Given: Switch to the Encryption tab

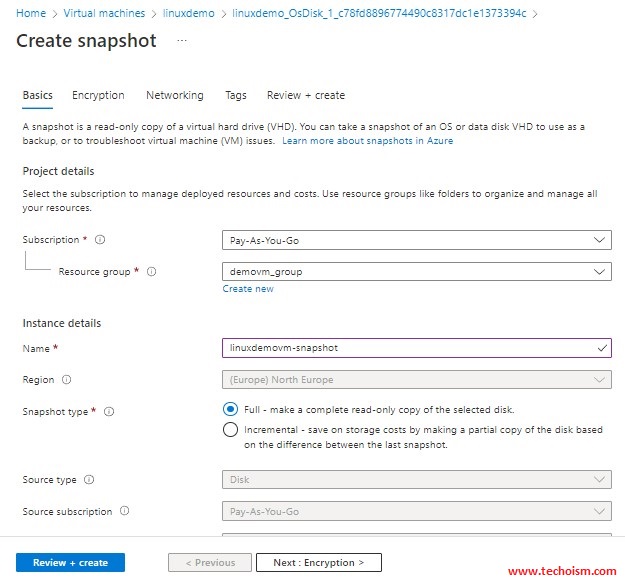Looking at the screenshot, I should click(98, 95).
